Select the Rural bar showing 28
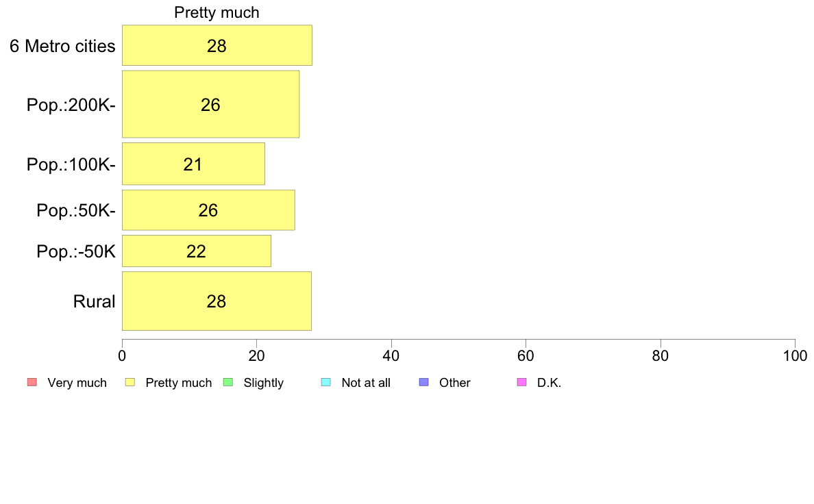The width and height of the screenshot is (814, 504). (217, 301)
